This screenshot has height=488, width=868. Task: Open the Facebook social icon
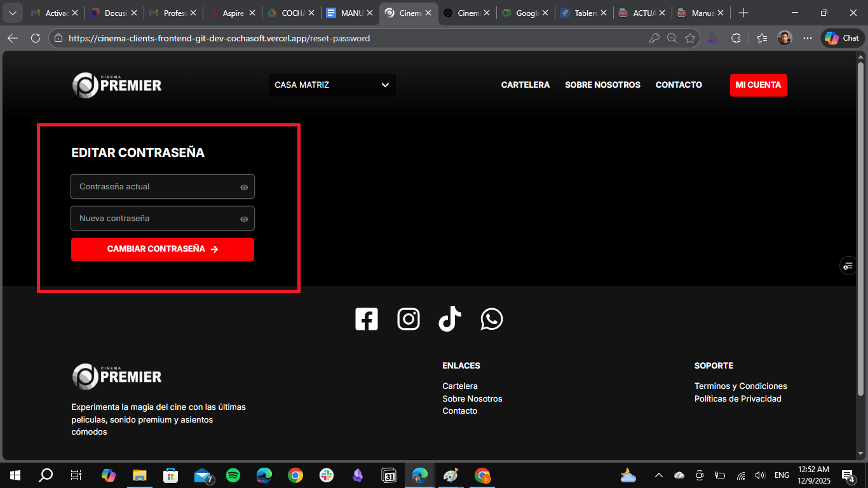pyautogui.click(x=367, y=319)
